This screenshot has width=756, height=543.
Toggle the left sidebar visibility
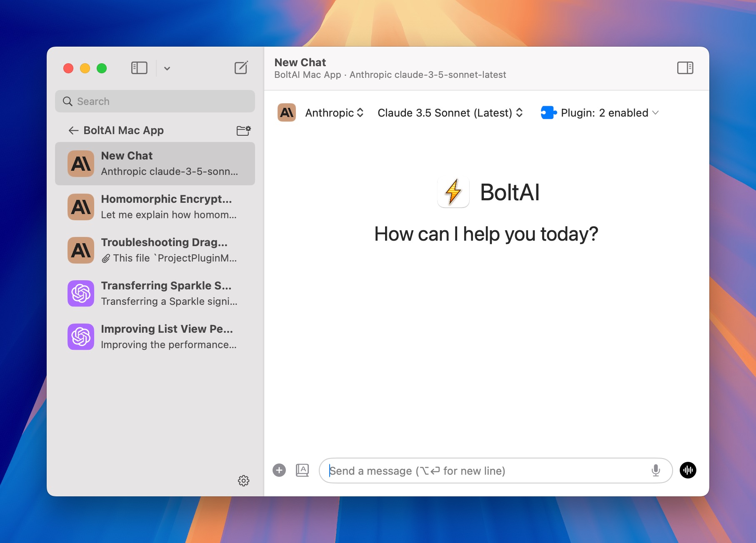pyautogui.click(x=139, y=68)
